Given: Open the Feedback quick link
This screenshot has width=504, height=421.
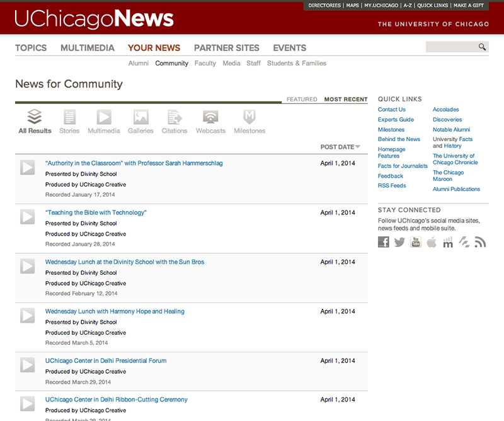Looking at the screenshot, I should (x=391, y=176).
